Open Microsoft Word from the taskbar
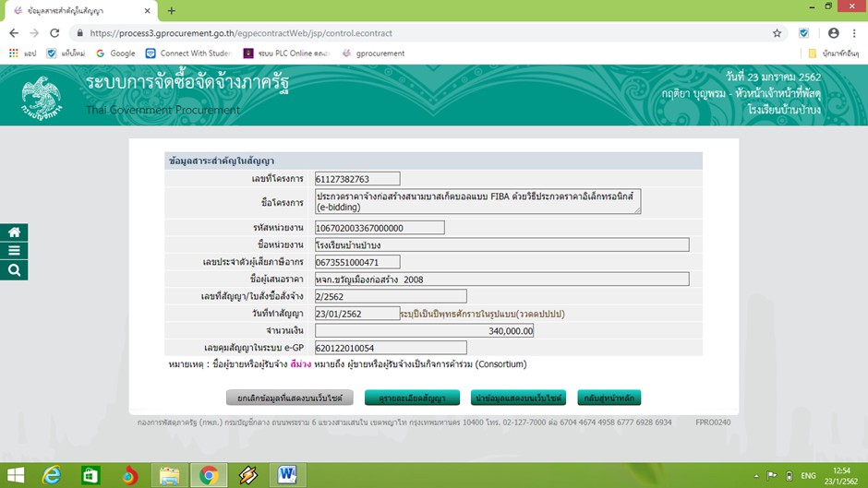The image size is (868, 488). [287, 475]
